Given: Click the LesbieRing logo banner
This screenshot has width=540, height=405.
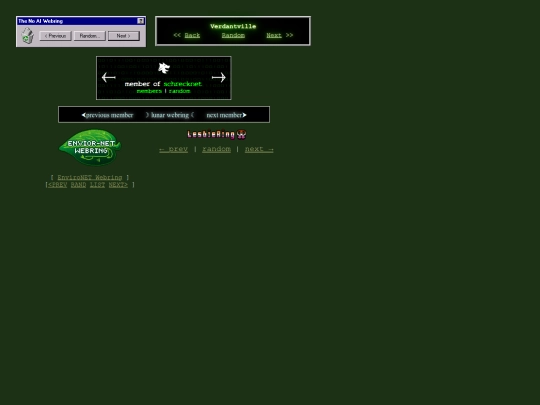Looking at the screenshot, I should (x=211, y=134).
